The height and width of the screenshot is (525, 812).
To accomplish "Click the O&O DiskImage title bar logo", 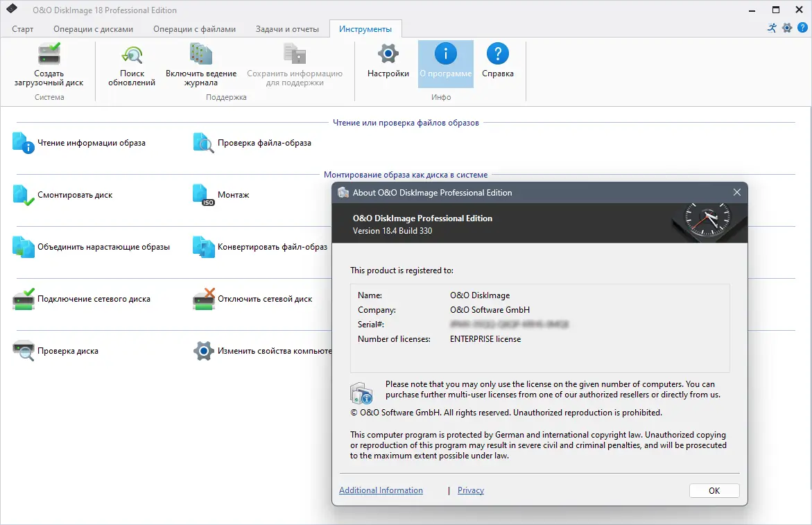I will point(11,9).
